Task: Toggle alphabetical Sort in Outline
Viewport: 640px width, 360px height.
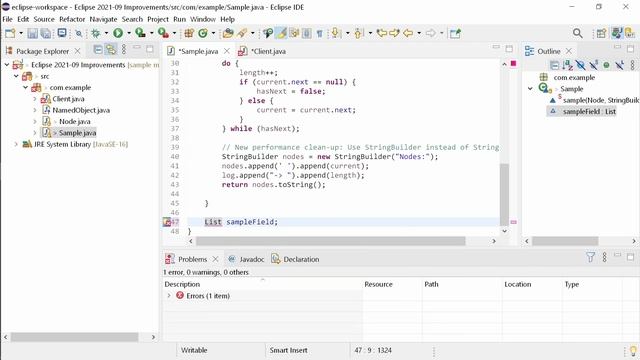Action: 567,64
